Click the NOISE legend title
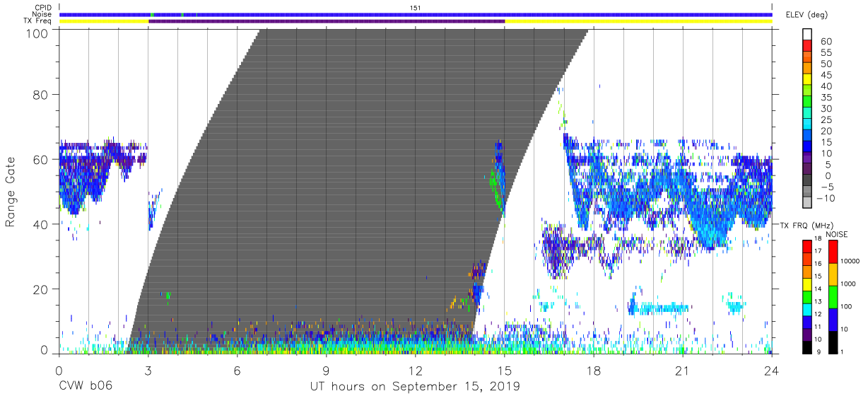This screenshot has height=401, width=868. [x=836, y=234]
